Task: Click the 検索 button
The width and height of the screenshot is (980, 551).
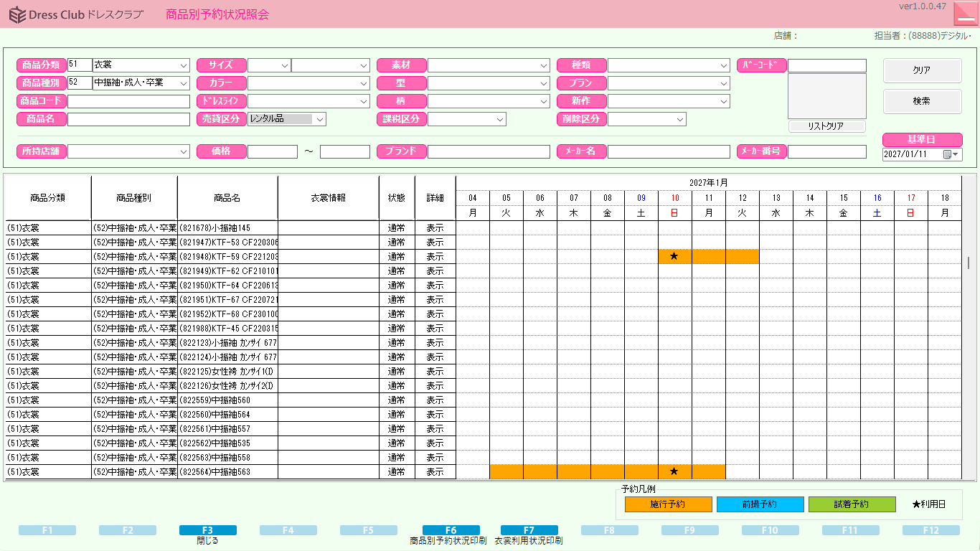Action: click(x=922, y=101)
